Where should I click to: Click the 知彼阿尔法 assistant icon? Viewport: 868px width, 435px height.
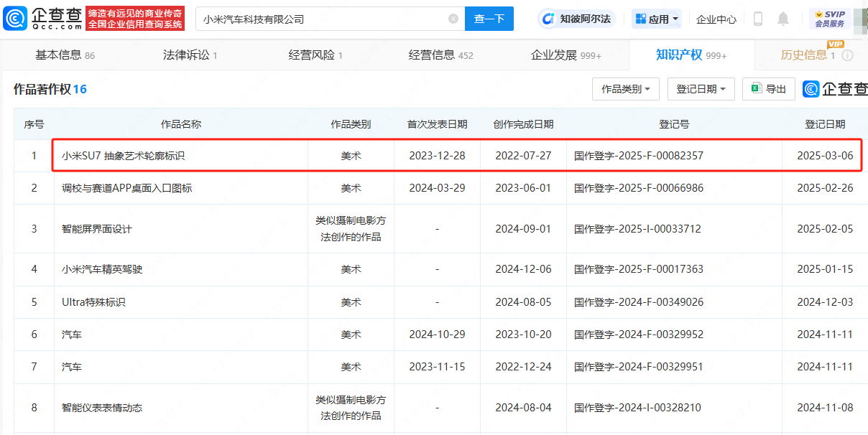pyautogui.click(x=548, y=19)
